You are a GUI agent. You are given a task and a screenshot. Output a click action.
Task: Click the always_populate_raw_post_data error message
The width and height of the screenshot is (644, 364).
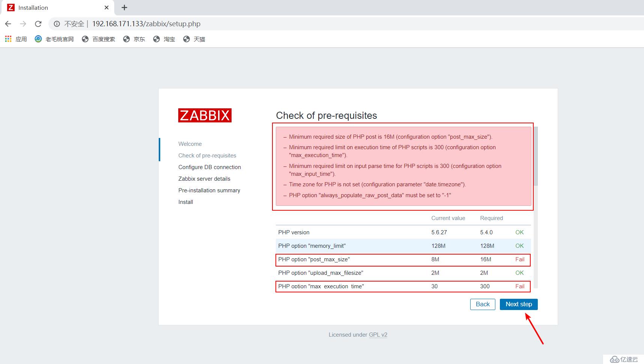[370, 195]
